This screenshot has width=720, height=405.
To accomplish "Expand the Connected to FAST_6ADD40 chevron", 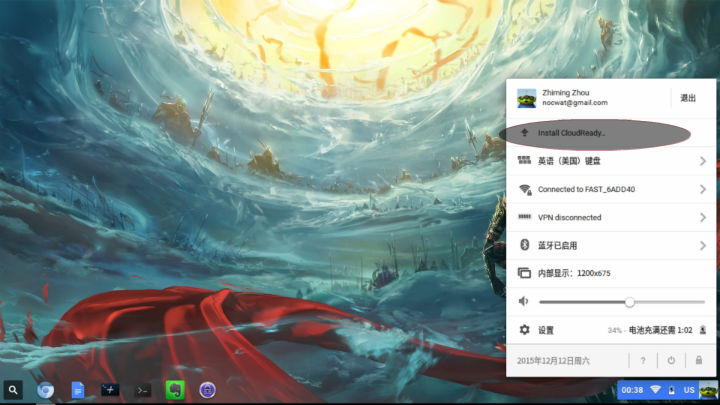I will 703,189.
